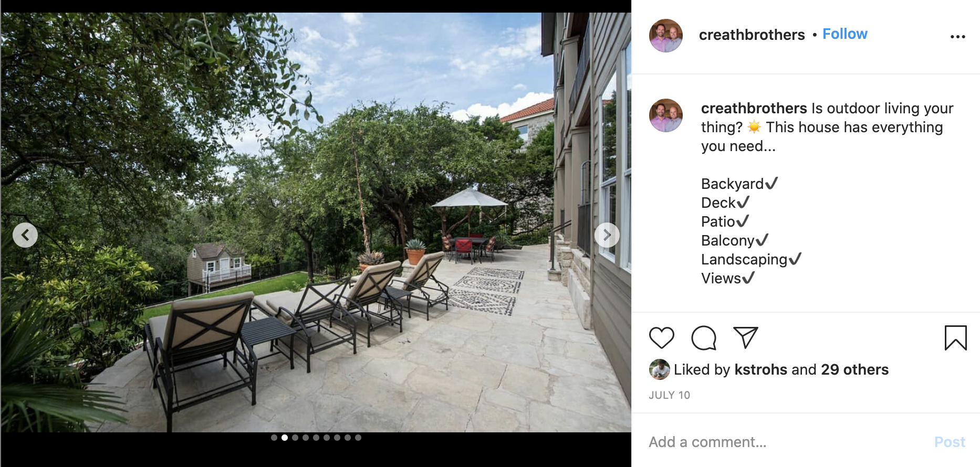Select the third carousel dot indicator

[295, 438]
